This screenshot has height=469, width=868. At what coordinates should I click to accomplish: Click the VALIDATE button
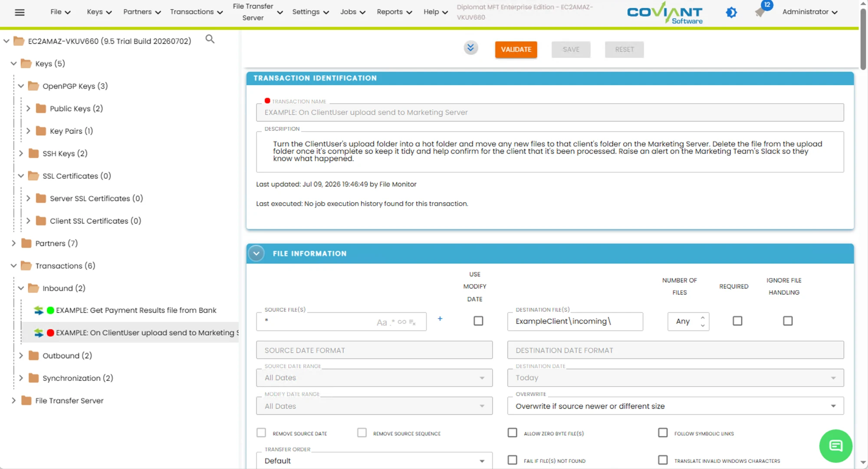click(516, 50)
